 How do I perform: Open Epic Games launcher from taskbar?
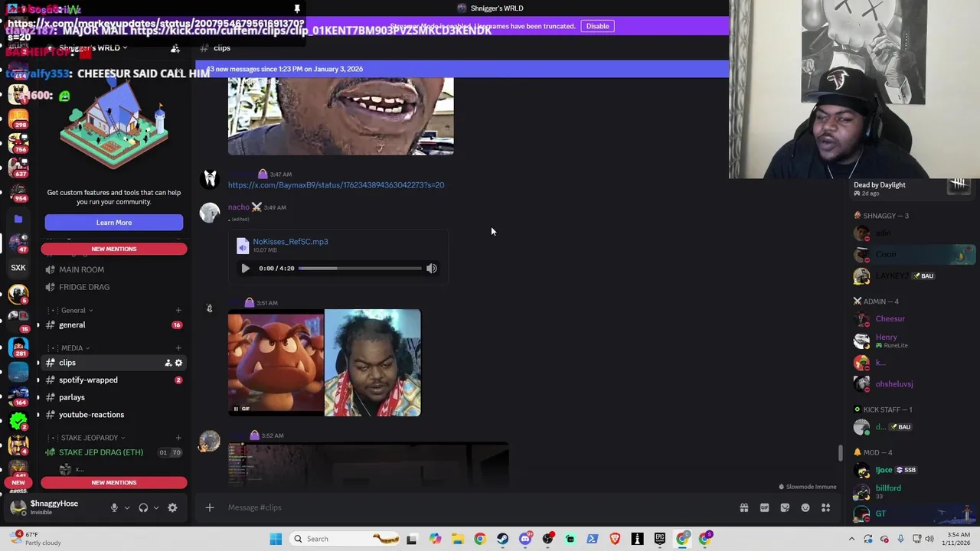(x=660, y=539)
